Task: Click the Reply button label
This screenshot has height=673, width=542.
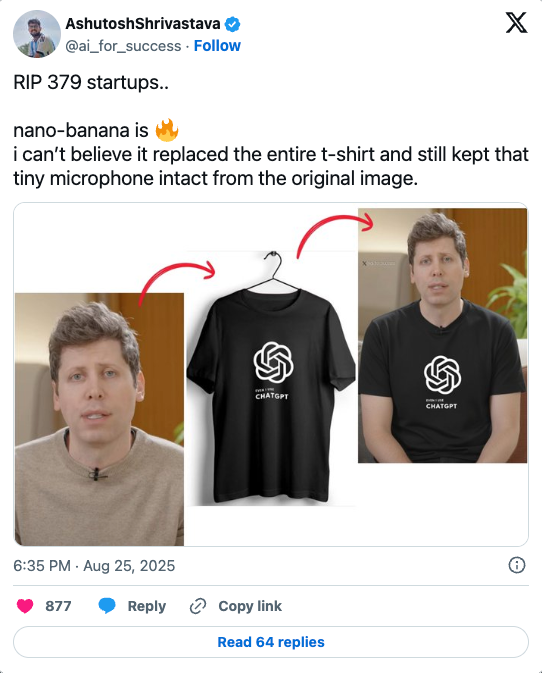Action: 147,606
